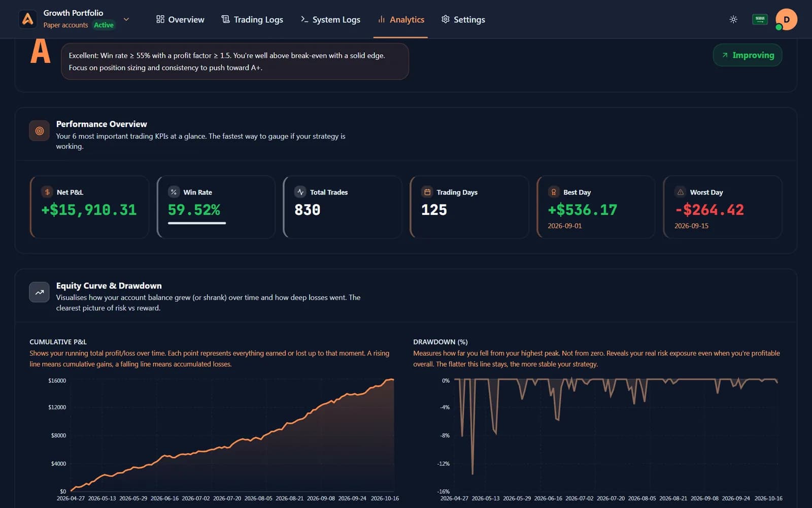Click the Worst Day date 2026-09-15
This screenshot has height=508, width=812.
click(x=691, y=226)
